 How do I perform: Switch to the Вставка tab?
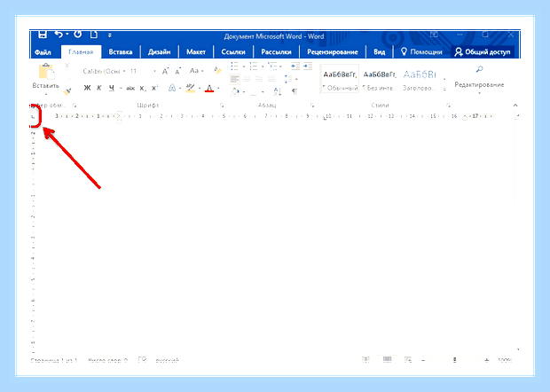tap(121, 52)
